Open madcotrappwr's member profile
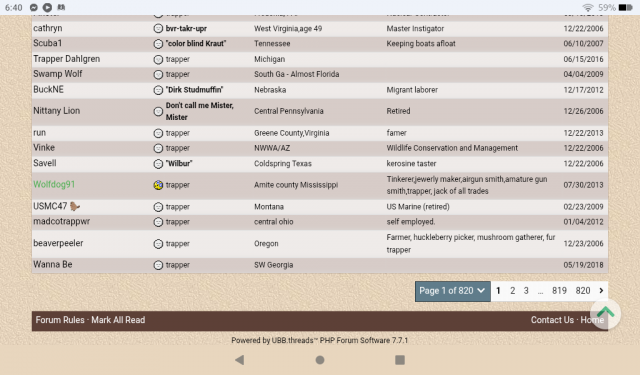The width and height of the screenshot is (640, 375). [61, 222]
